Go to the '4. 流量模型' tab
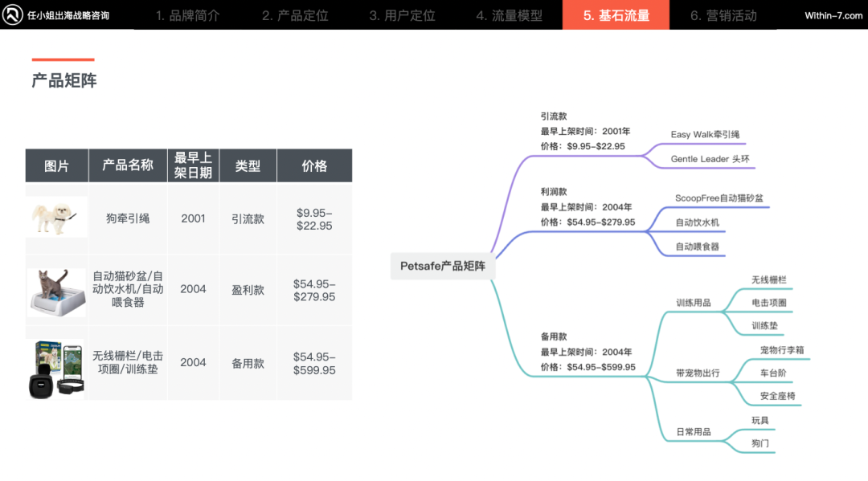The height and width of the screenshot is (481, 868). [x=509, y=15]
